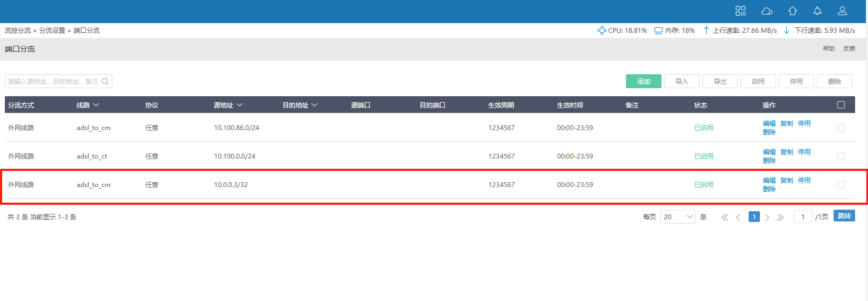This screenshot has height=301, width=868.
Task: Click 编辑 link for 10.100.0.0/24 row
Action: (x=769, y=152)
